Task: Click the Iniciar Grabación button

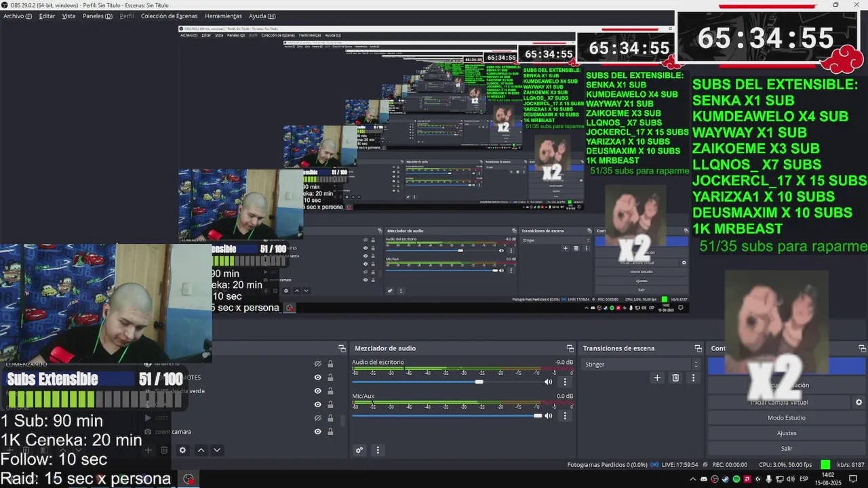Action: 787,385
